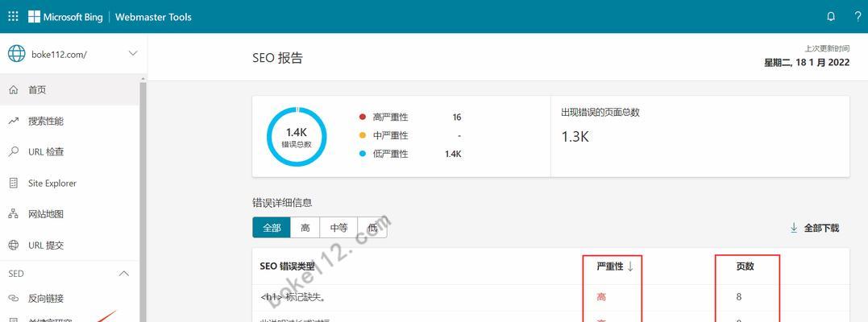
Task: Click the sitemap icon beside 网站地图
Action: click(14, 214)
